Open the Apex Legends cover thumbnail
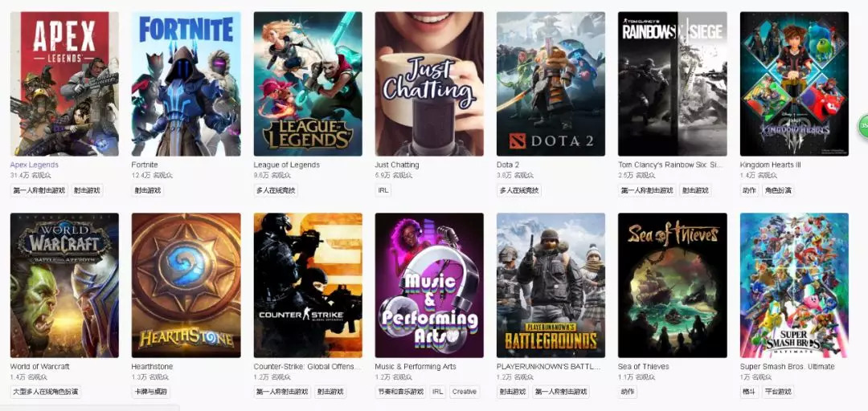868x411 pixels. click(64, 83)
